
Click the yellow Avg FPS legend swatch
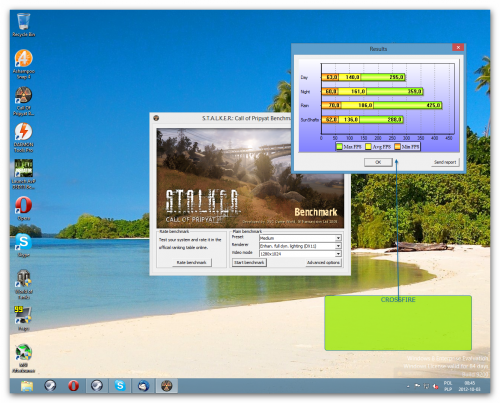(368, 147)
